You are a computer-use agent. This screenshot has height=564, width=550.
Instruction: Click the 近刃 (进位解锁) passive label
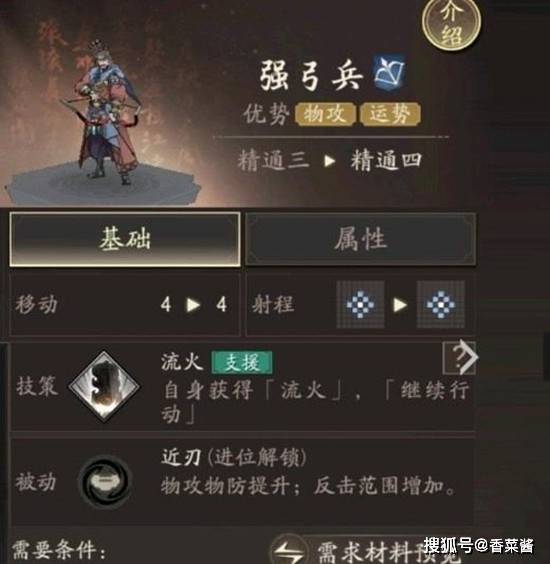[x=234, y=458]
